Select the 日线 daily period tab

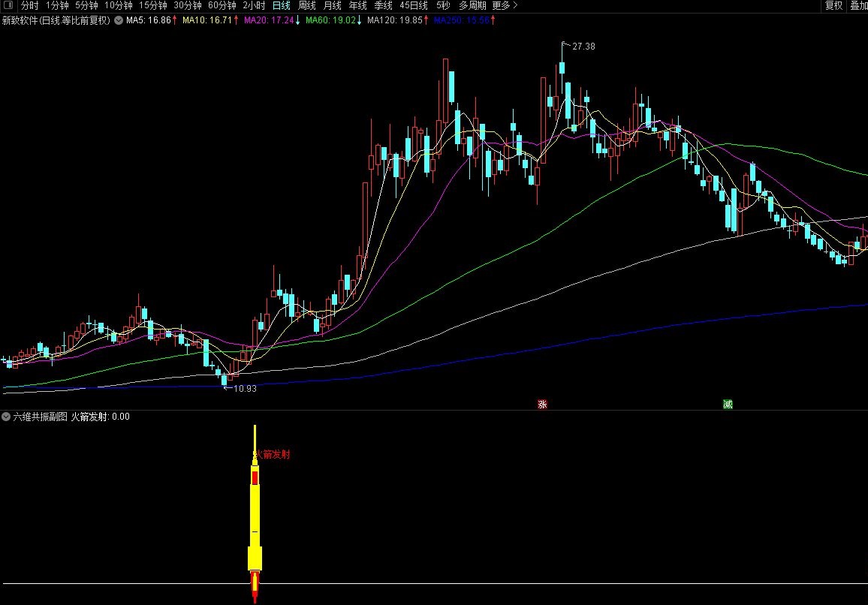282,5
